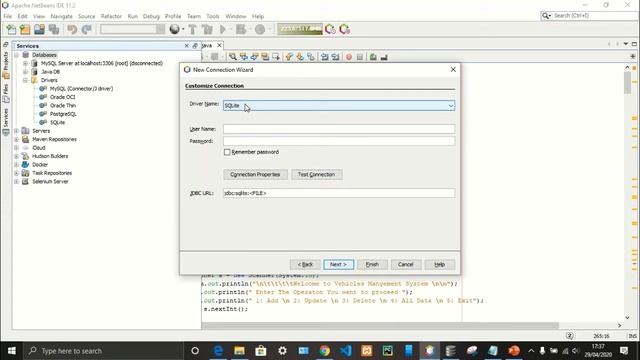The height and width of the screenshot is (360, 640).
Task: Click the Password input field
Action: click(x=339, y=141)
